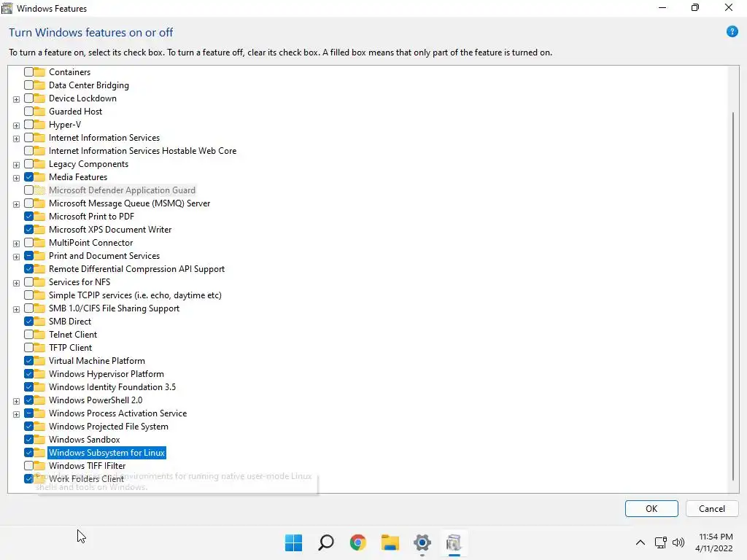Click Device Lockdown folder icon
Viewport: 747px width, 560px height.
click(39, 98)
